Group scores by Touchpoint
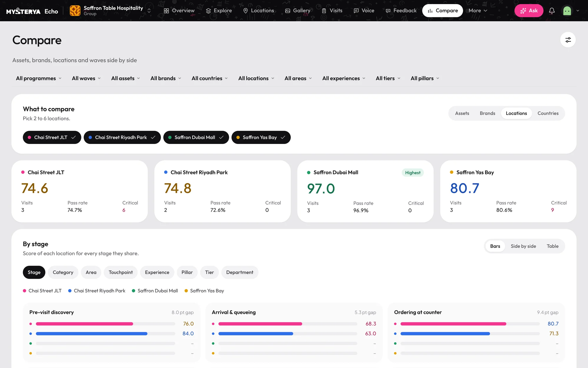588x368 pixels. pos(121,272)
